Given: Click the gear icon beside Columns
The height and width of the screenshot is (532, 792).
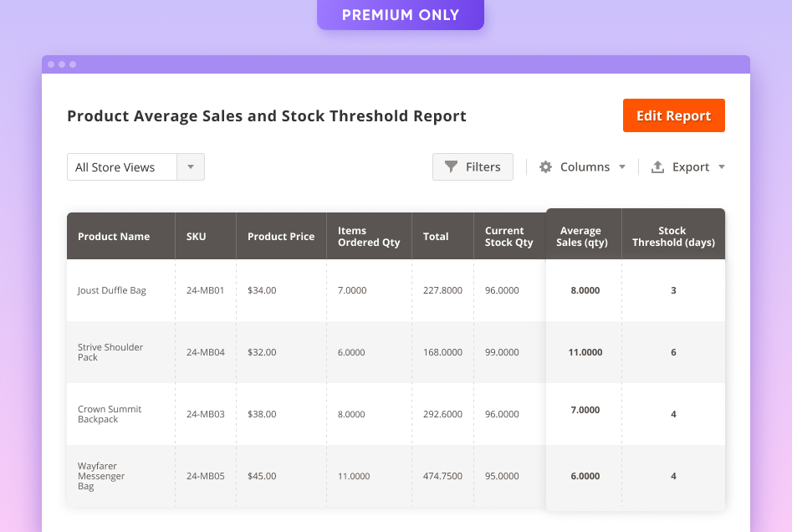Looking at the screenshot, I should [x=545, y=166].
